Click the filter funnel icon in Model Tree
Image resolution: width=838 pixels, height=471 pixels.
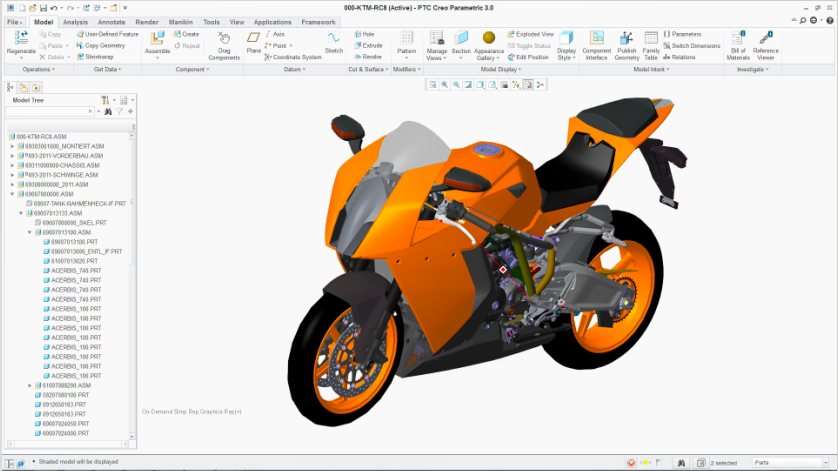pyautogui.click(x=120, y=111)
